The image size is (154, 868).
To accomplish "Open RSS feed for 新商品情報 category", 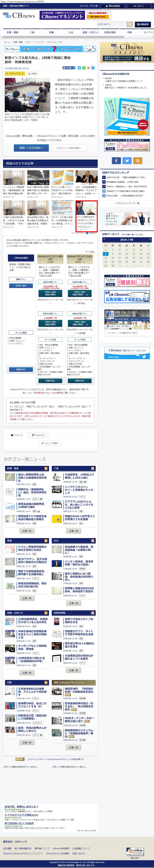I will (x=93, y=613).
